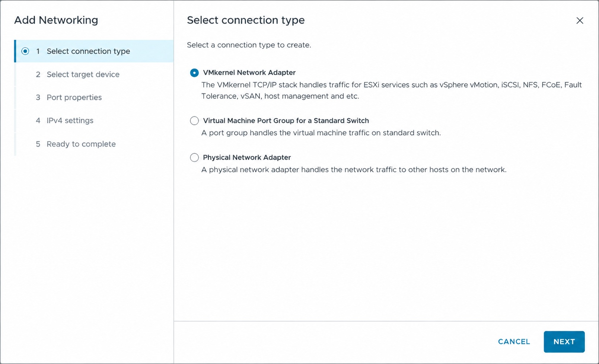
Task: Click the VMkernel Network Adapter label
Action: pyautogui.click(x=249, y=73)
